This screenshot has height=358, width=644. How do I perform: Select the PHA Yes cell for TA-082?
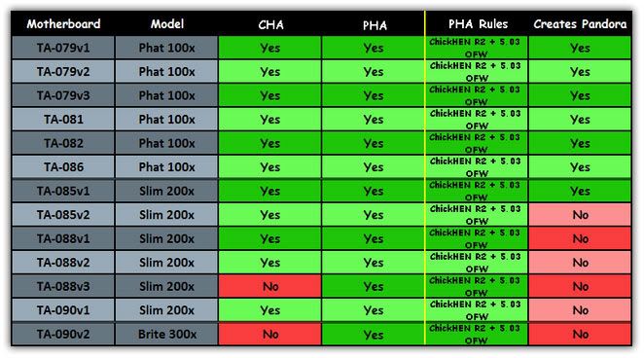tap(374, 143)
